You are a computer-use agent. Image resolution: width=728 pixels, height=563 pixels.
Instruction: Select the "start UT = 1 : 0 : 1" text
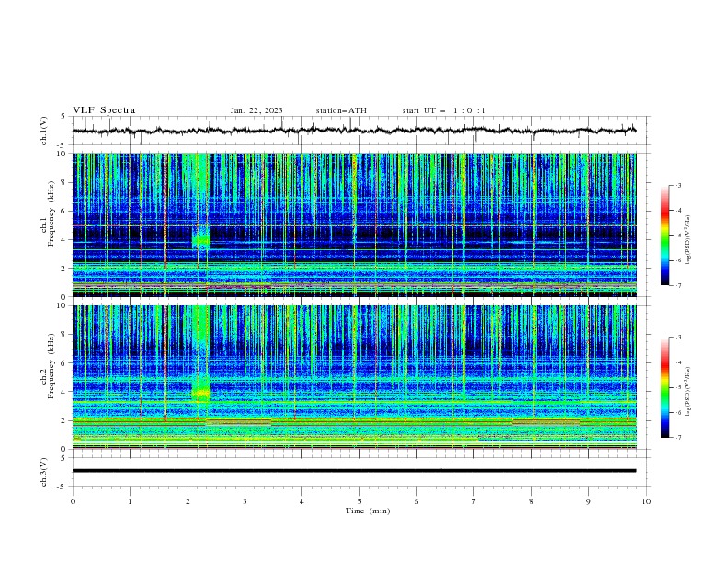444,110
